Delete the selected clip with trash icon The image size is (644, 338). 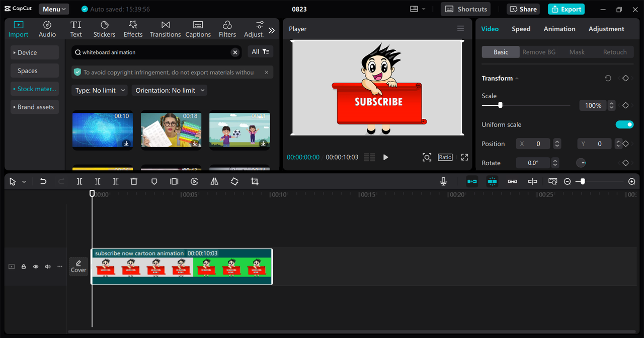click(134, 181)
